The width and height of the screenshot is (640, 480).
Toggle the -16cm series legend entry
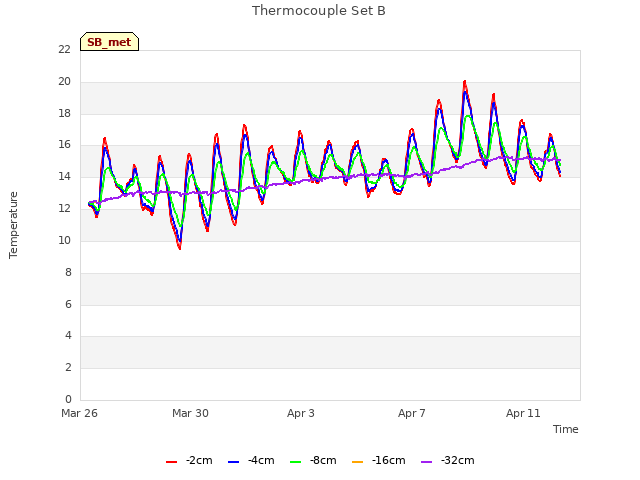click(378, 460)
